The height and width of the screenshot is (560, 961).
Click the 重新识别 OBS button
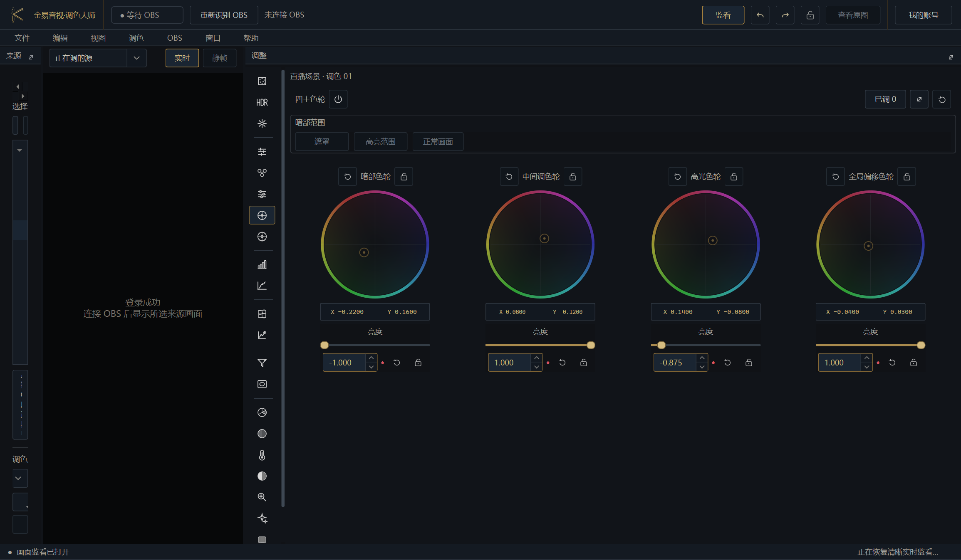coord(224,15)
